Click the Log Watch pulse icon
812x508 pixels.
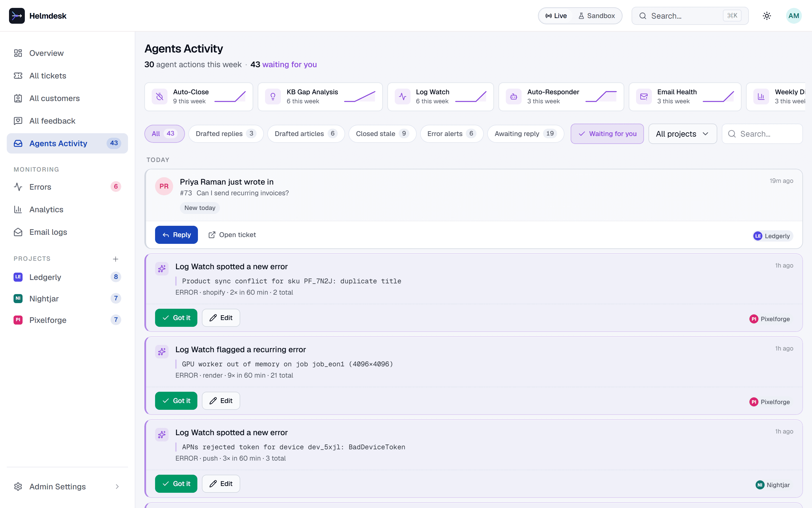(402, 97)
